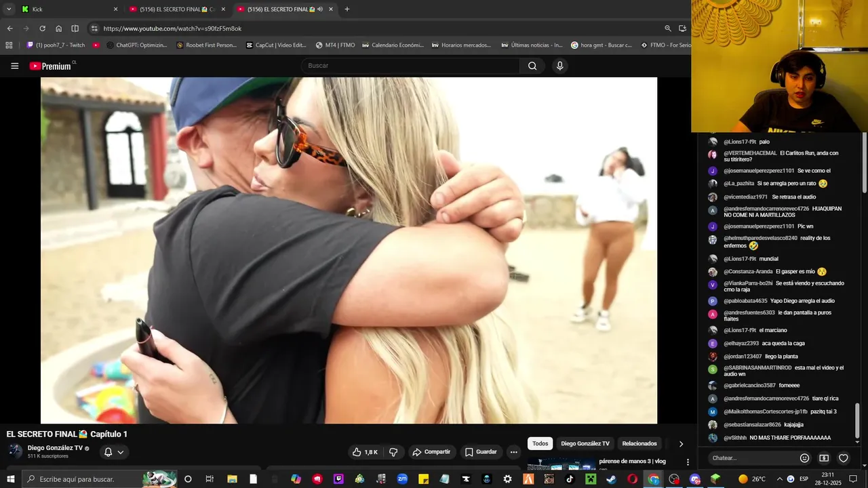Click the Guardar save button
The height and width of the screenshot is (488, 868).
(480, 452)
